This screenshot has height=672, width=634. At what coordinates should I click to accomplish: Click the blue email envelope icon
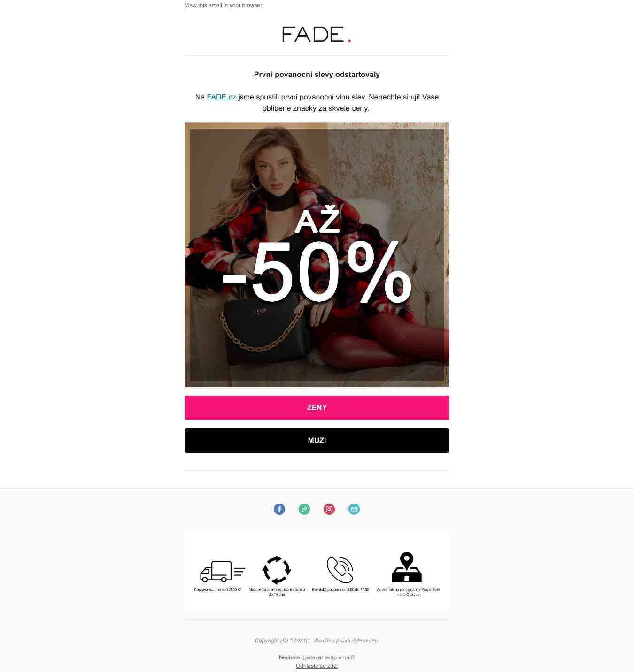354,509
